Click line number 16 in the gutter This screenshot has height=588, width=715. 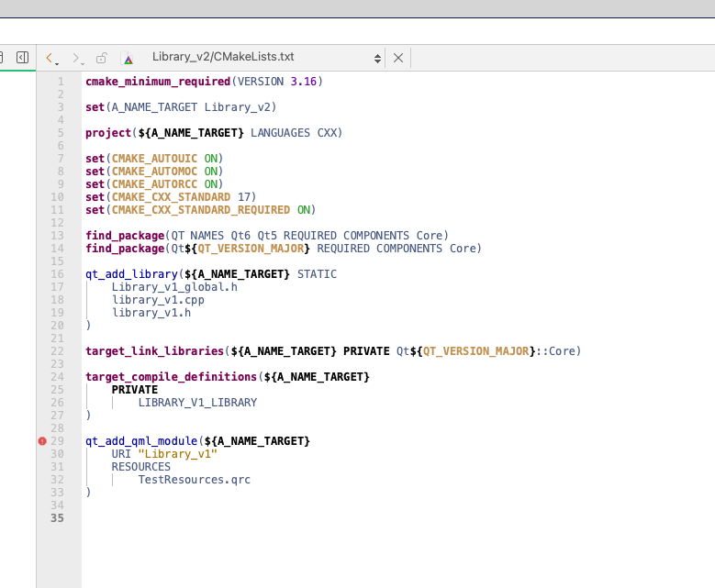click(58, 274)
